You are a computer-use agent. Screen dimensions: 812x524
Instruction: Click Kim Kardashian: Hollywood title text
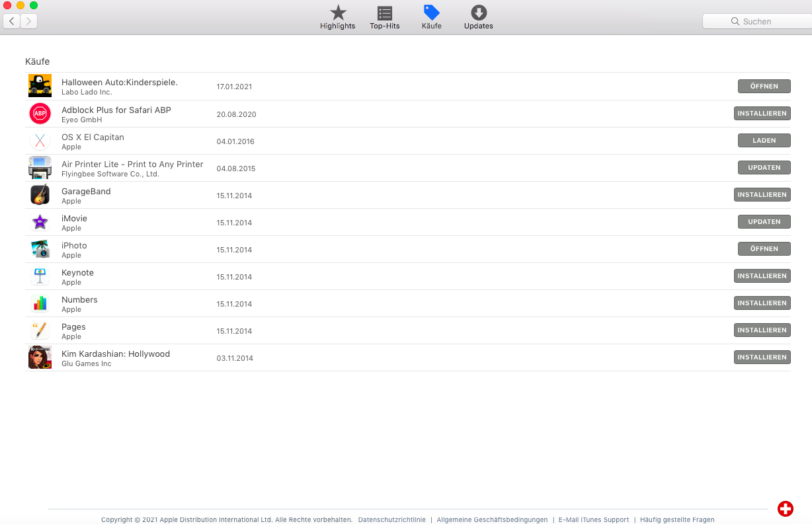coord(116,354)
